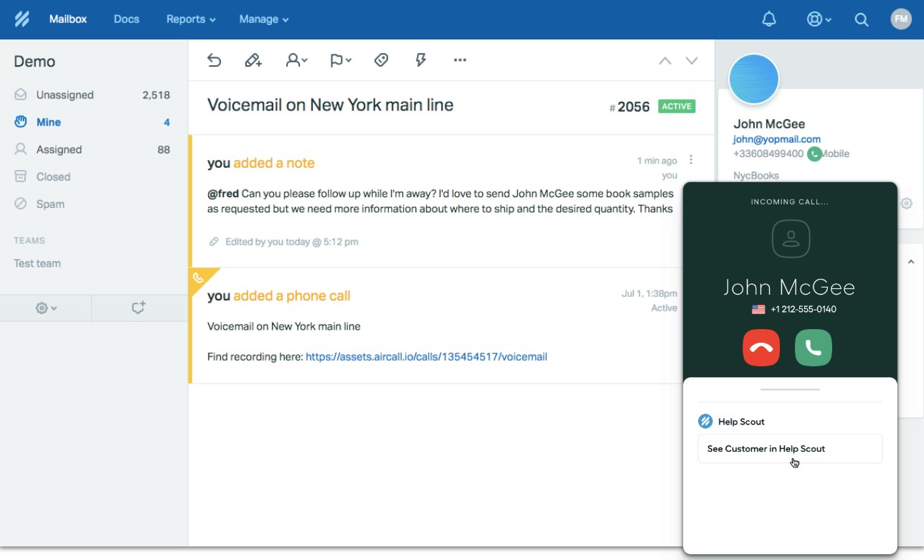Click the Aircall panel drag handle
This screenshot has width=924, height=560.
(790, 389)
